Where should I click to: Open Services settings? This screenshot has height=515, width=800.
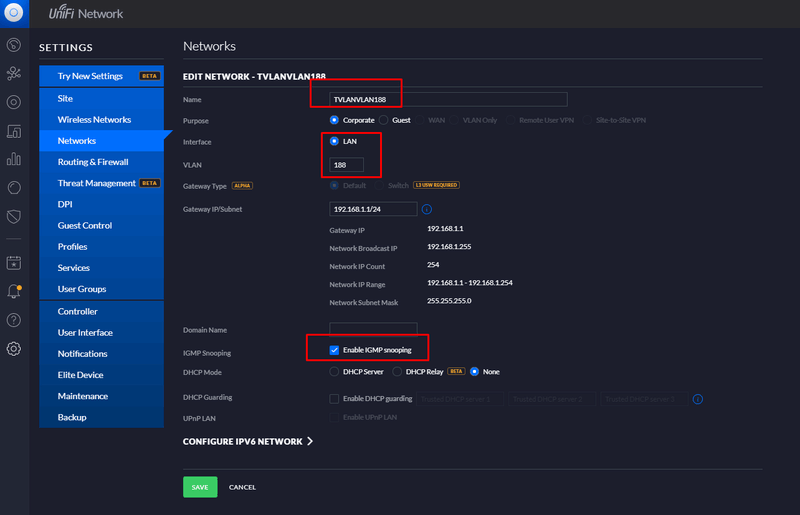pyautogui.click(x=102, y=268)
